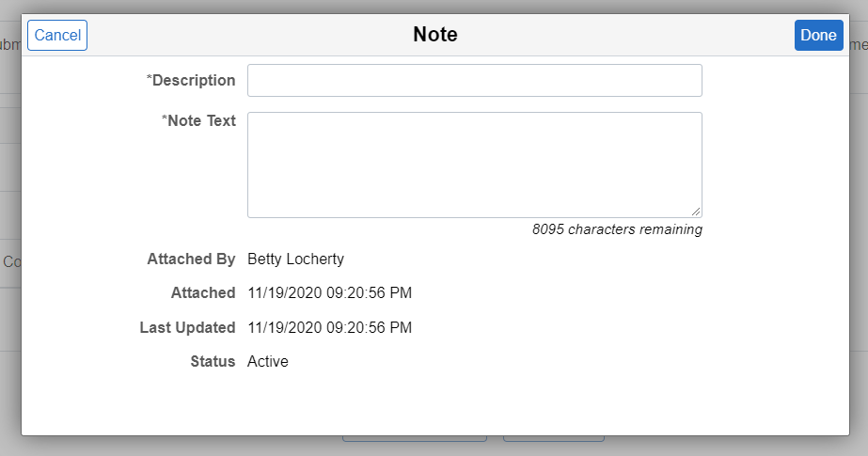Click the "*Description" field label

(x=191, y=80)
